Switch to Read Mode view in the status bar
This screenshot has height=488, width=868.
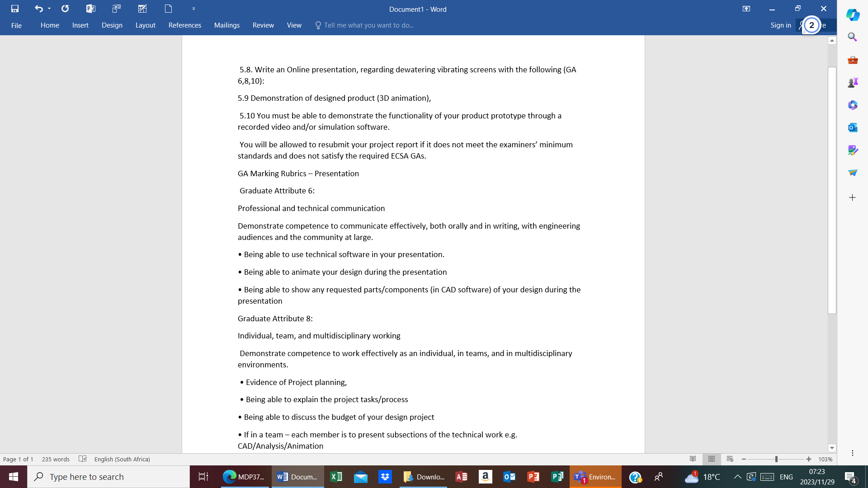(x=693, y=459)
